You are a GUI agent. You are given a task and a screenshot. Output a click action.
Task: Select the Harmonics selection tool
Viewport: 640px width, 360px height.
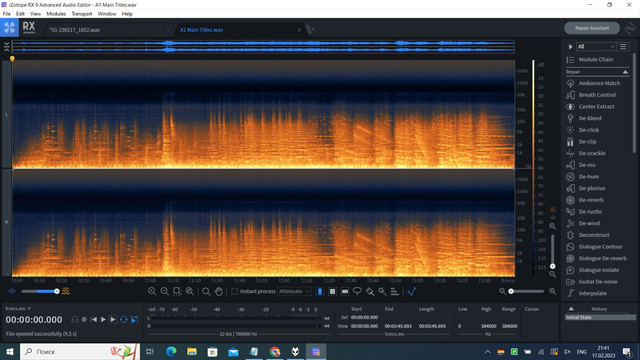pos(395,291)
